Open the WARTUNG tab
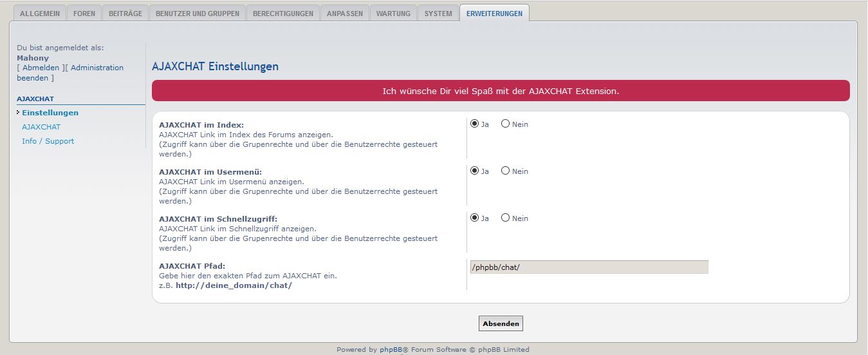Screen dimensions: 868x355 (x=393, y=13)
